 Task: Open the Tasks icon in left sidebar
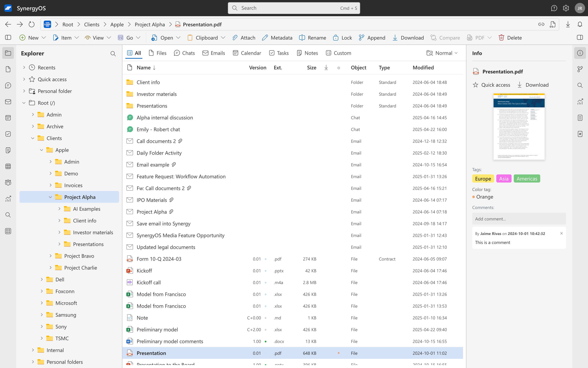[x=8, y=134]
